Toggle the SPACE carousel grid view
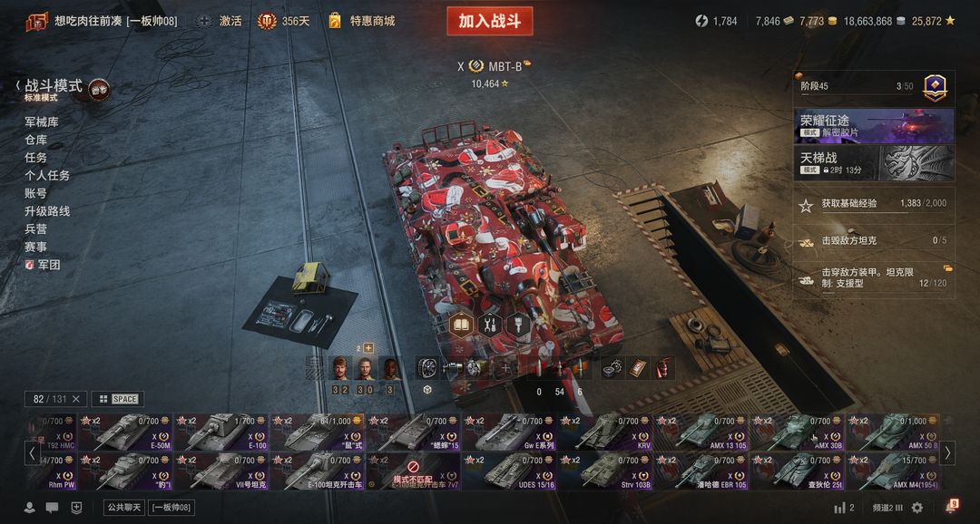The height and width of the screenshot is (524, 980). tap(117, 399)
